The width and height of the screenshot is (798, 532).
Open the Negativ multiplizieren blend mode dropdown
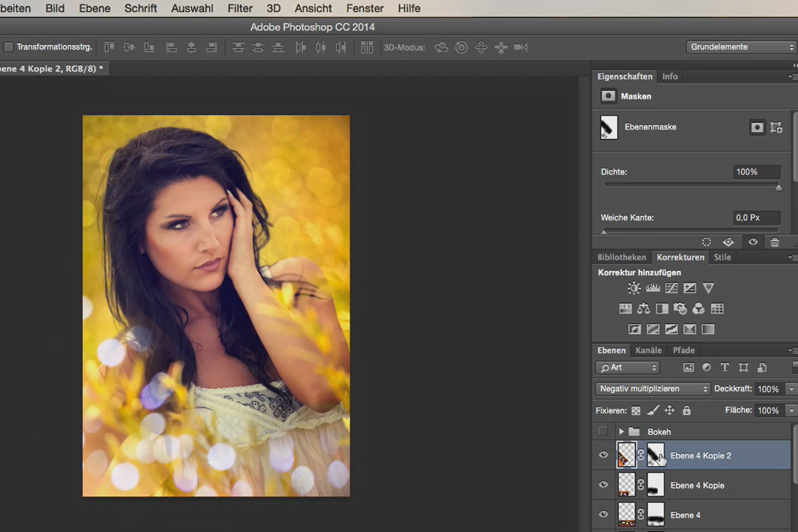point(653,389)
